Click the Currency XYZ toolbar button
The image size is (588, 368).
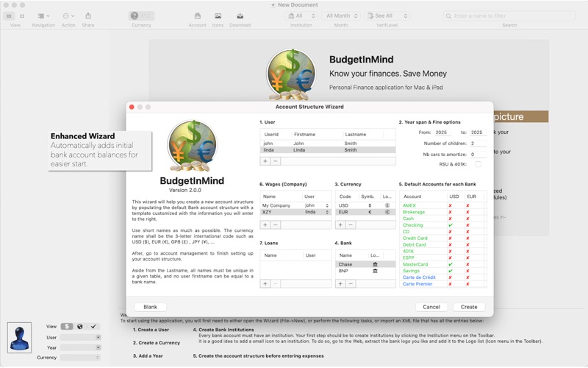141,15
